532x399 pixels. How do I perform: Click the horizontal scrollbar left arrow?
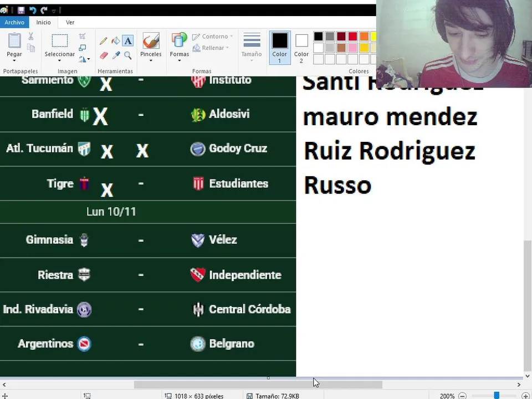pos(4,385)
